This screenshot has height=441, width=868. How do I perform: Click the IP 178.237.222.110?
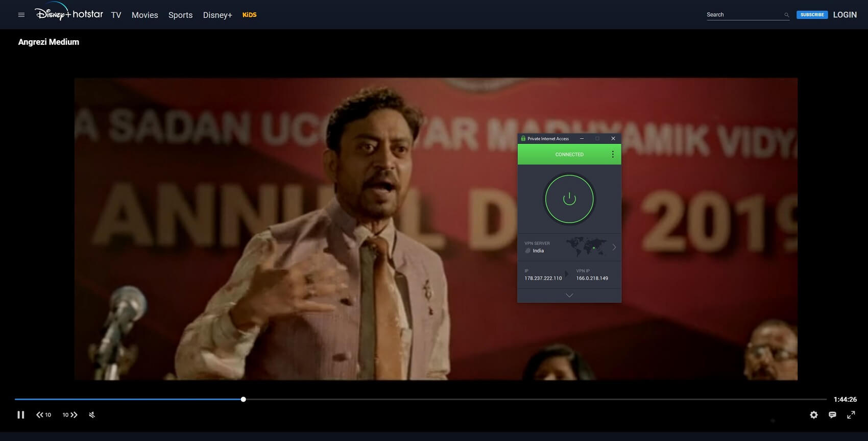(543, 278)
